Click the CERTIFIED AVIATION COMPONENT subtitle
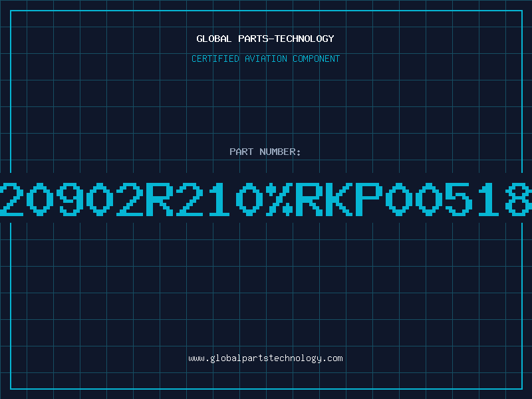This screenshot has height=399, width=532. [x=265, y=59]
